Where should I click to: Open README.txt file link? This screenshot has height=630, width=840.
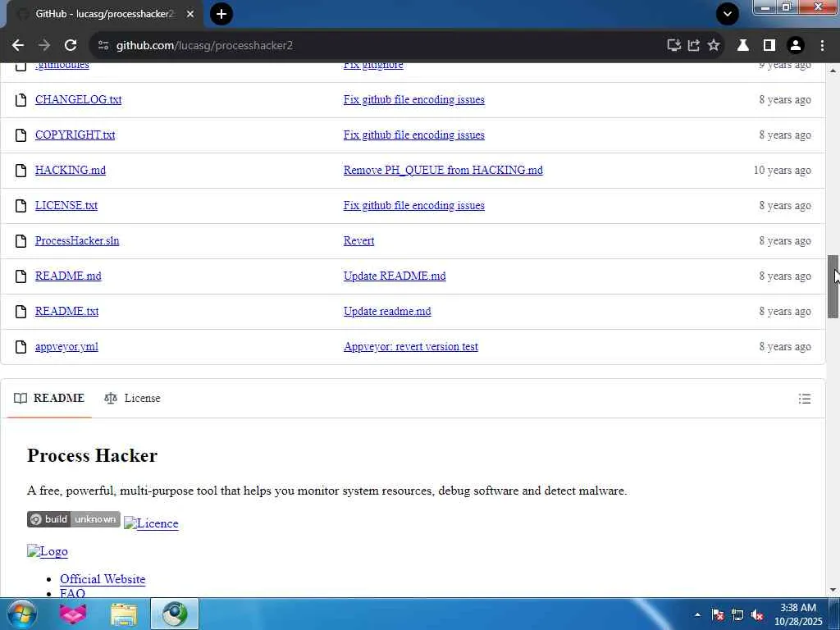point(67,312)
